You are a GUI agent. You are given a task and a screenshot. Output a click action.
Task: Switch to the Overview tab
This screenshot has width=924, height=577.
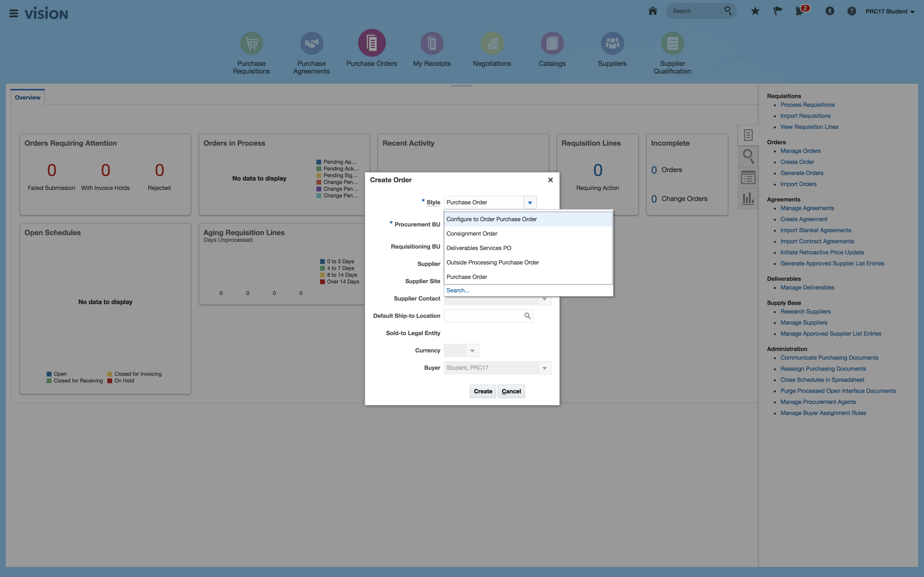[27, 97]
